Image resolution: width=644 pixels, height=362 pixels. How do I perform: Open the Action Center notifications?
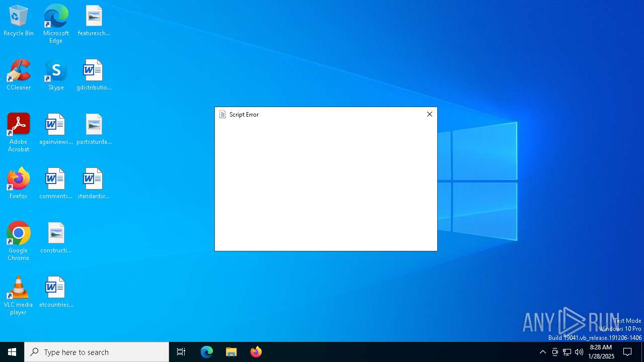[x=627, y=352]
